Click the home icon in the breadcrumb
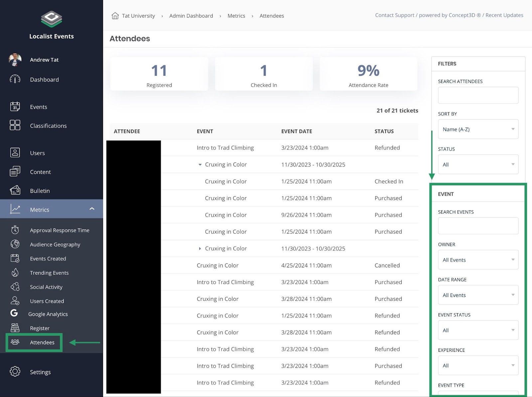Screen dimensions: 532x397 (115, 15)
